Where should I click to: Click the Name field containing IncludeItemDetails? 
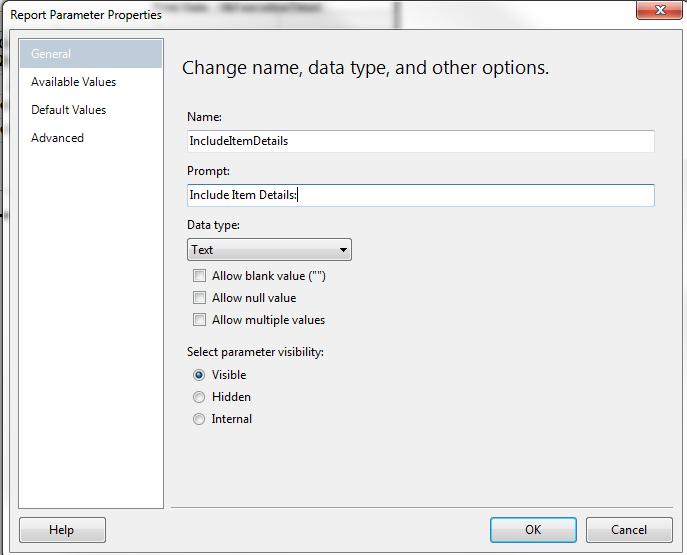click(x=421, y=141)
